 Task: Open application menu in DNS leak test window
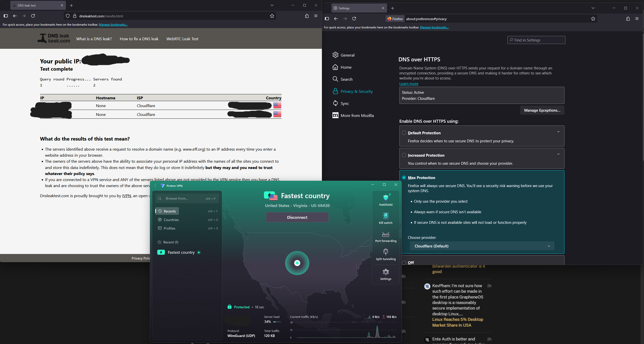tap(316, 16)
